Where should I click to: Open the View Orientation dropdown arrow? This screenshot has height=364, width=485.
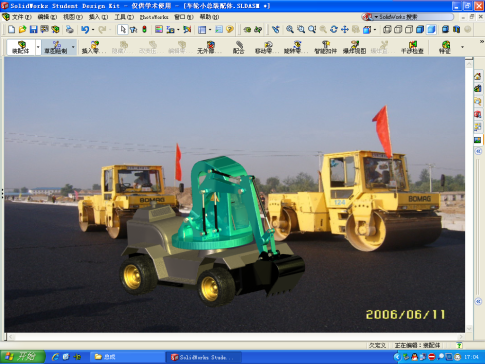(x=375, y=30)
